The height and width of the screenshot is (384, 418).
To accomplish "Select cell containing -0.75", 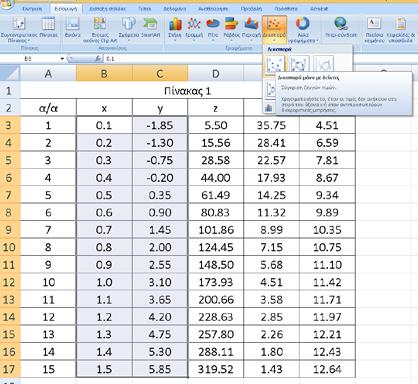I will click(x=160, y=160).
